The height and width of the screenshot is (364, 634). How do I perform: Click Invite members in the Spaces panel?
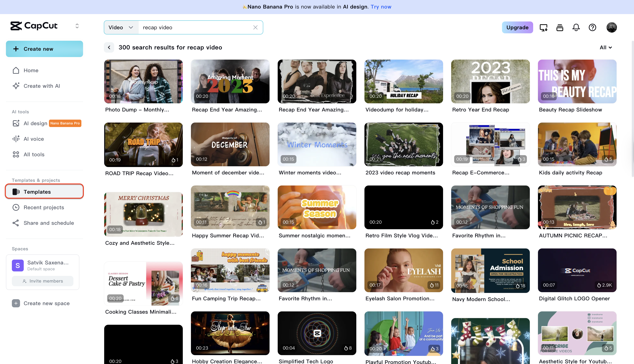(42, 281)
